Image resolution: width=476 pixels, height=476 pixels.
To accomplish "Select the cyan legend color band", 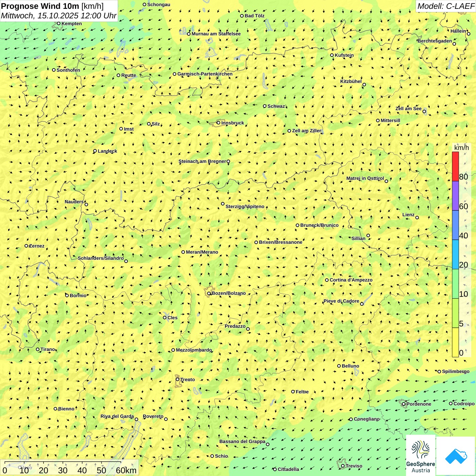I will [x=455, y=255].
